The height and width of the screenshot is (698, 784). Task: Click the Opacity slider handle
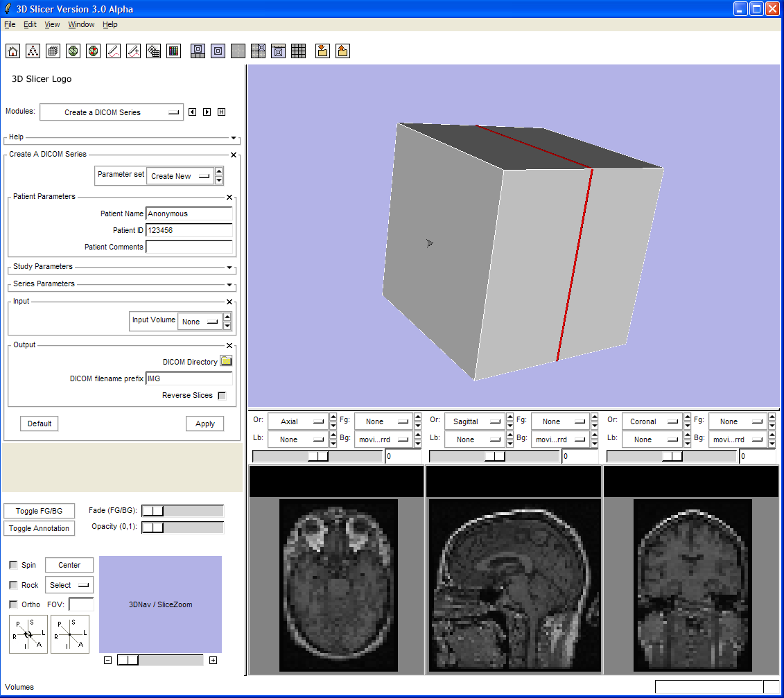click(x=153, y=527)
